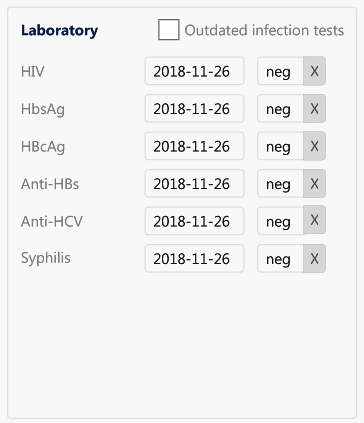
Task: Open the Anti-HCV result dropdown
Action: pos(280,221)
